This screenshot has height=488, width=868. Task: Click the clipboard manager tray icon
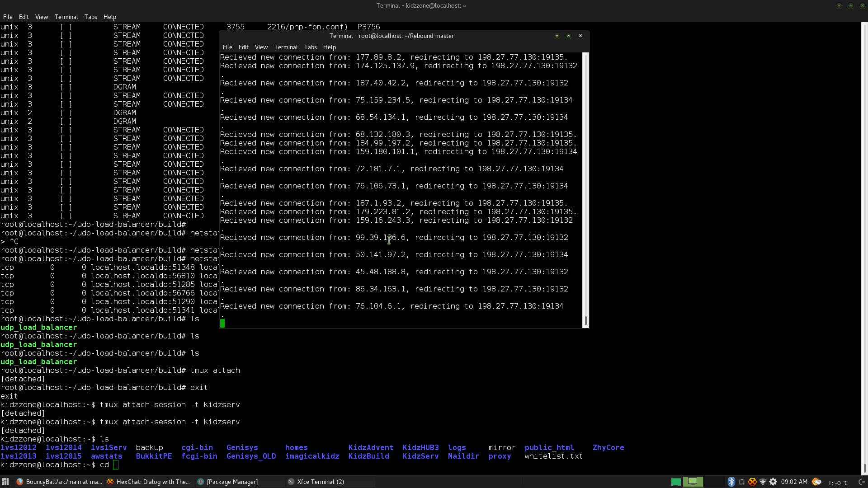(742, 482)
